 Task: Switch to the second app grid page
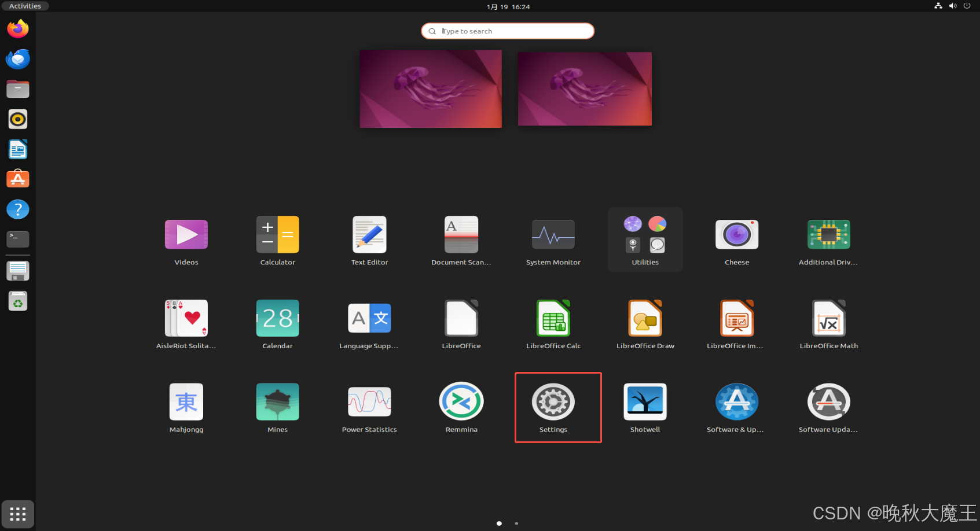tap(516, 523)
